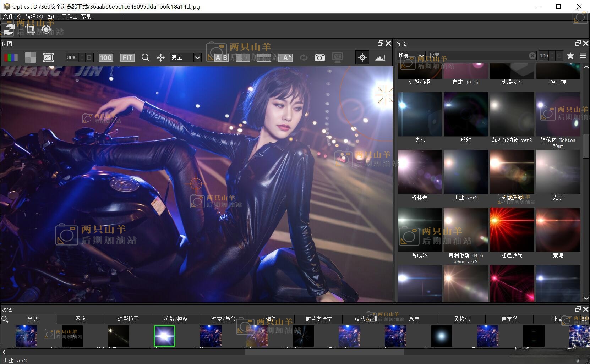Toggle the A/B side-by-side comparison
This screenshot has width=590, height=364.
[221, 57]
